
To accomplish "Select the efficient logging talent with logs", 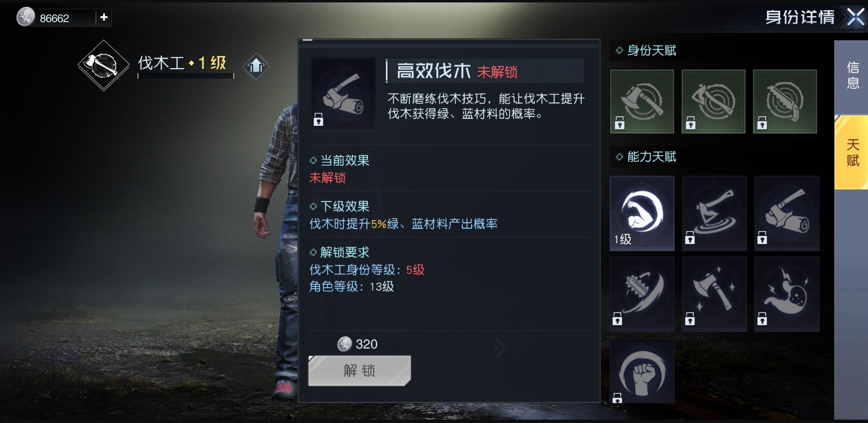I will [x=787, y=213].
